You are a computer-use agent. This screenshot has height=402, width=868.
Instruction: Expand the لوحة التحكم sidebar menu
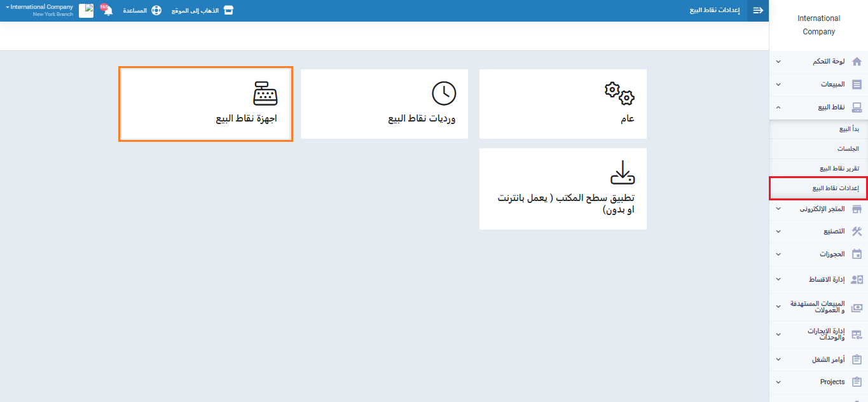pyautogui.click(x=818, y=62)
